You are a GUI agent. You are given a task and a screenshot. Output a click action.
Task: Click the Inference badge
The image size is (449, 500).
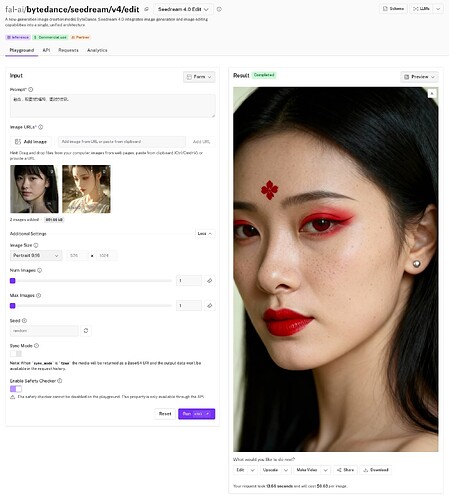18,37
